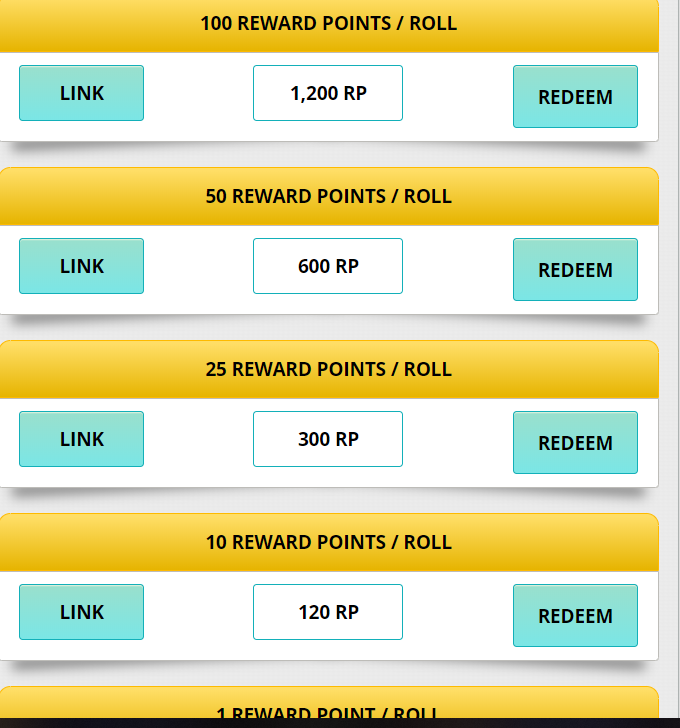This screenshot has width=680, height=728.
Task: Expand the 100 Reward Points / Roll header
Action: [x=328, y=23]
